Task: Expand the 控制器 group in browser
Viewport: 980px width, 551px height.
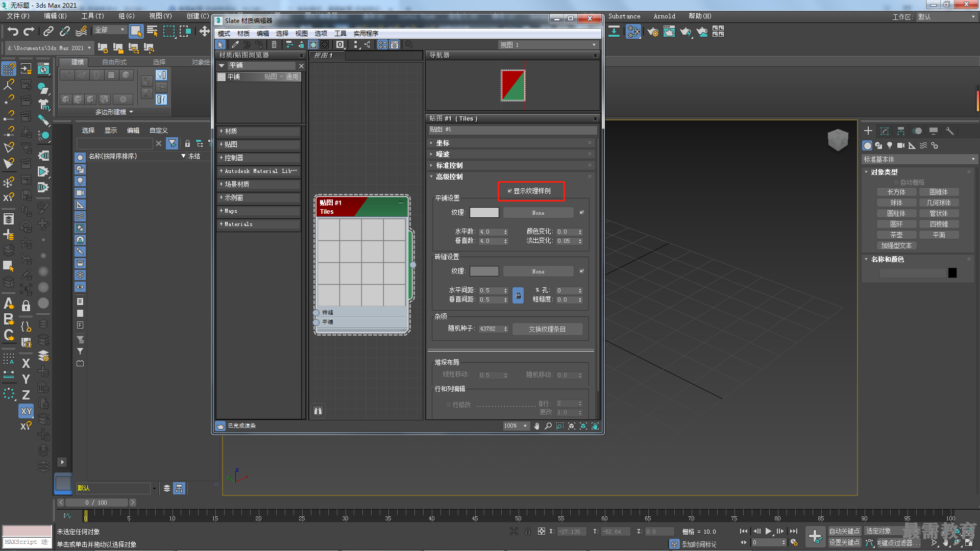Action: [258, 158]
